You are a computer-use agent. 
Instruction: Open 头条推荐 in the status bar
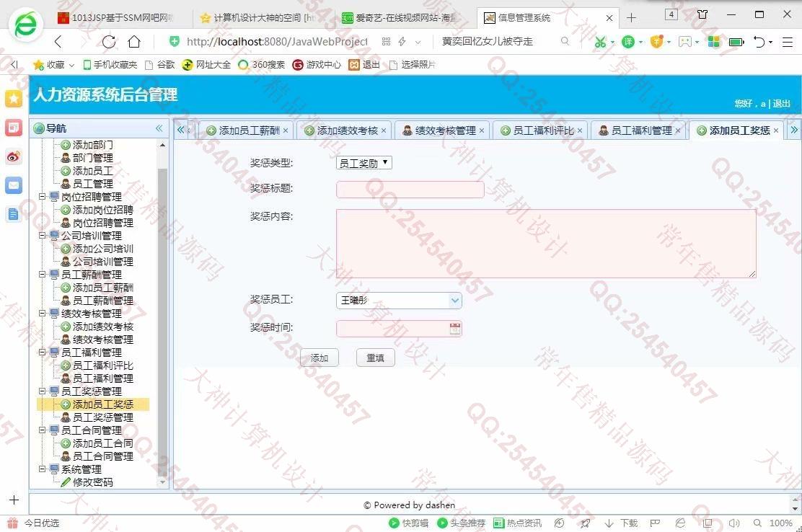click(462, 523)
